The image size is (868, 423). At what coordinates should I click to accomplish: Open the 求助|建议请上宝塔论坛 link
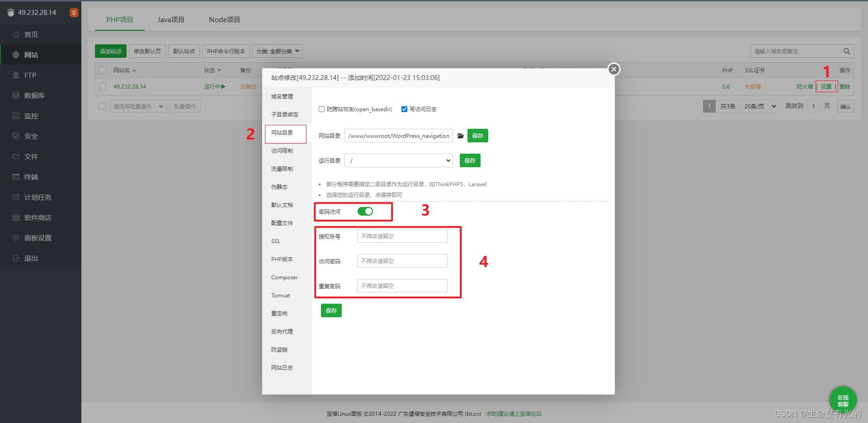tap(514, 414)
